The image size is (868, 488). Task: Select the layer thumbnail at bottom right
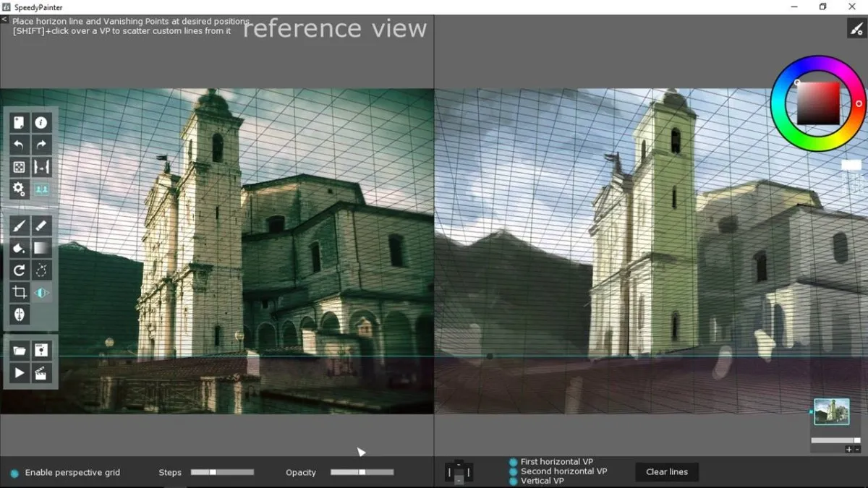point(832,411)
